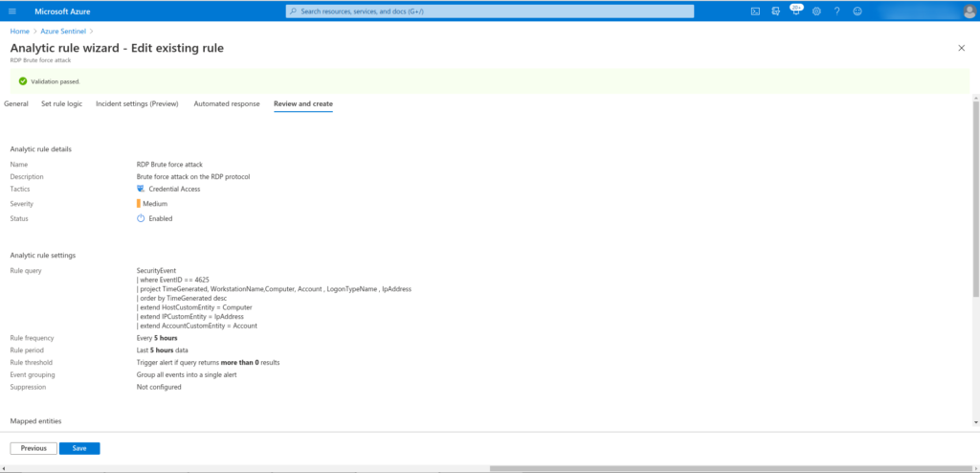Open portal Settings gear
This screenshot has height=473, width=980.
(816, 11)
